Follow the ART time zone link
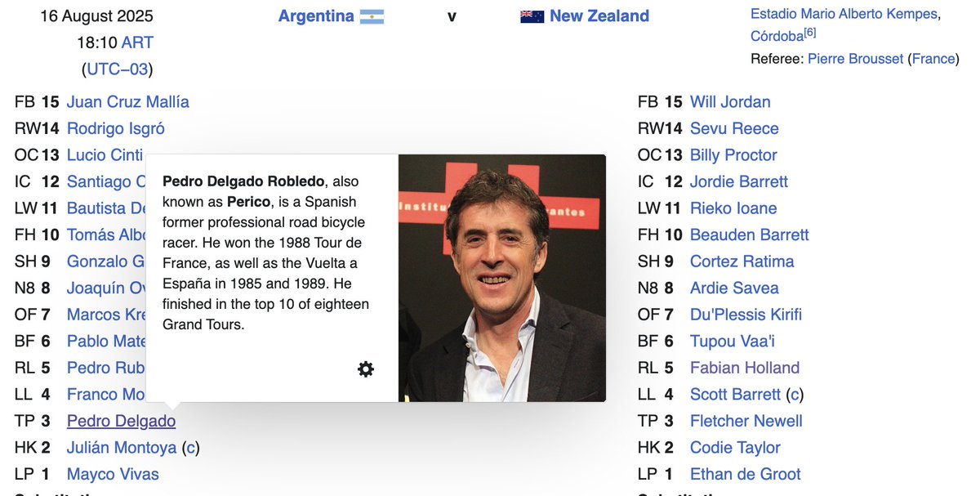Screen dimensions: 980x496 pos(137,42)
